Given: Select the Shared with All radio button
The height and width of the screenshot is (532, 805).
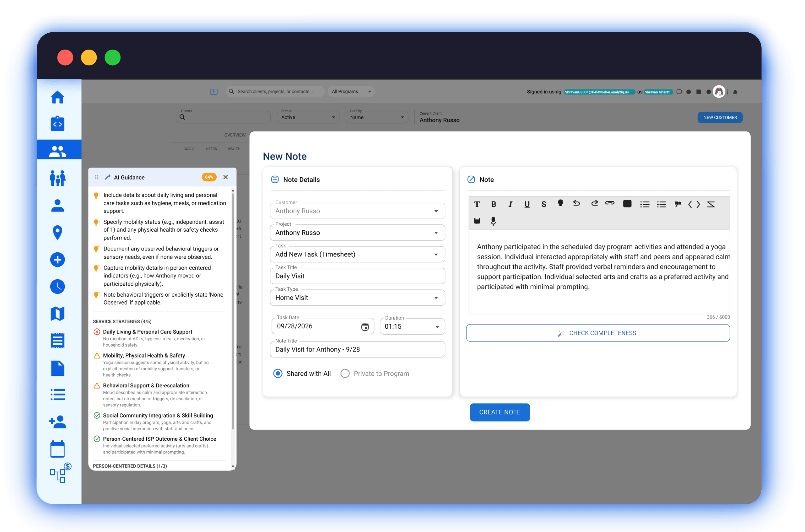Looking at the screenshot, I should pos(278,374).
